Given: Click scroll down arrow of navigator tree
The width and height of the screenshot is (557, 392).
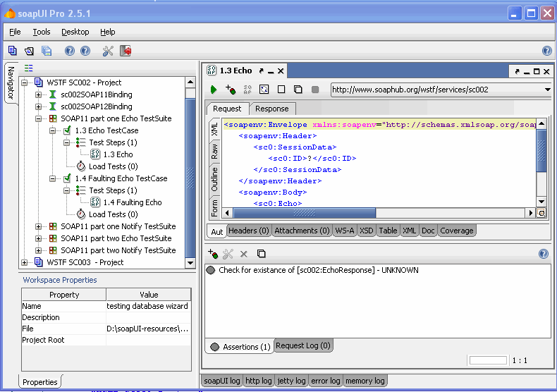Looking at the screenshot, I should 190,263.
